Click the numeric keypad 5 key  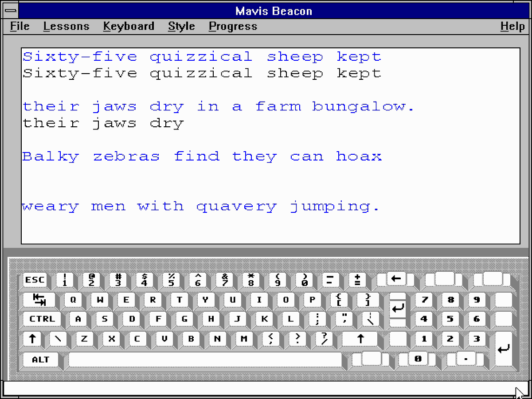pos(450,319)
